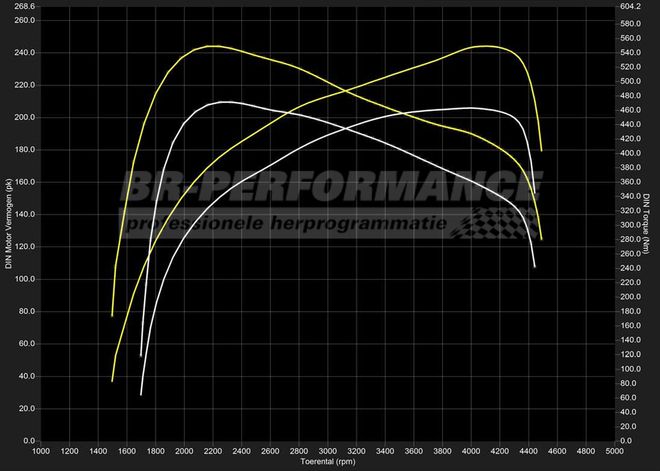Select the 'Toerental (rpm)' x-axis title

coord(329,463)
